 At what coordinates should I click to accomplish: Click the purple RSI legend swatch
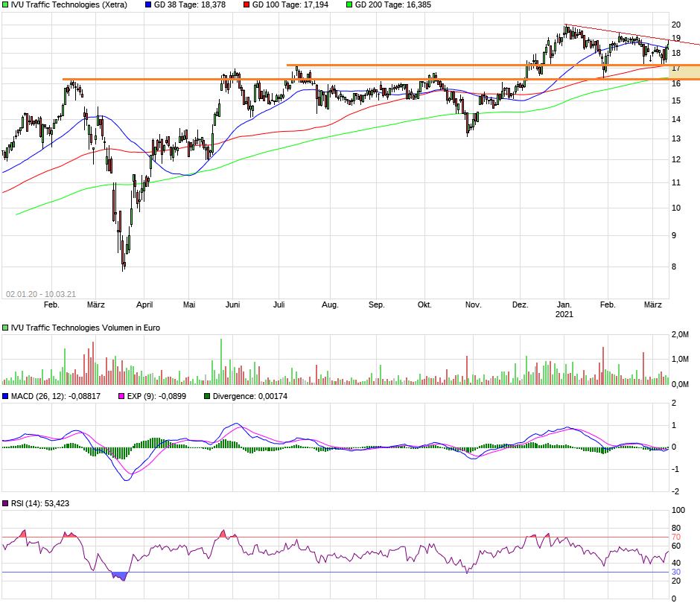(x=5, y=503)
